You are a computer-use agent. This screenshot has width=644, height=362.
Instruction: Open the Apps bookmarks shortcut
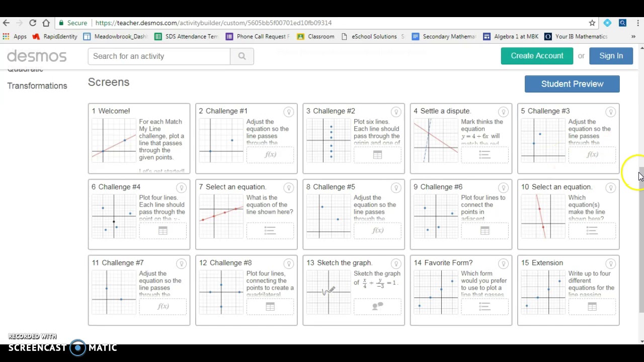15,36
